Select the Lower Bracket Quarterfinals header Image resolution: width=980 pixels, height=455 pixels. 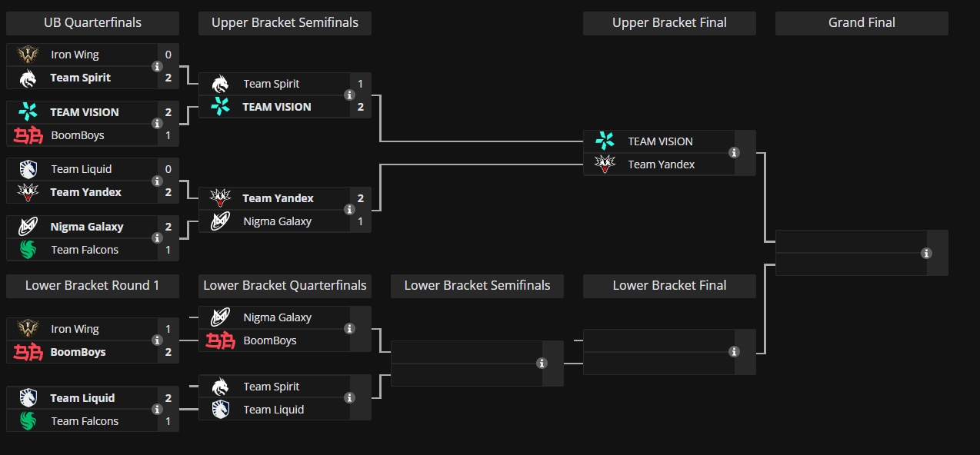point(285,286)
